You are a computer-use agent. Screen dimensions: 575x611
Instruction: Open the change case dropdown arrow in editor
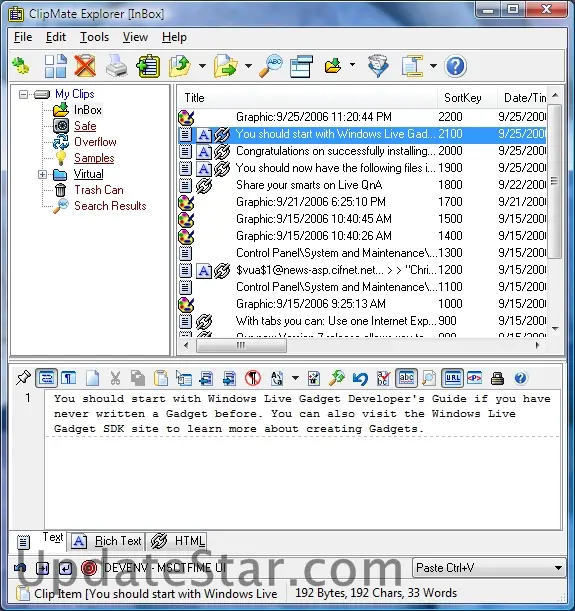click(295, 378)
